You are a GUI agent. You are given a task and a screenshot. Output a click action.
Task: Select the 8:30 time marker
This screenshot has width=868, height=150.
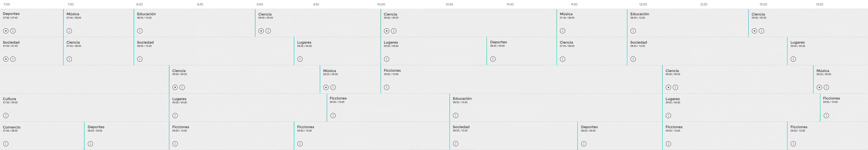(x=200, y=4)
